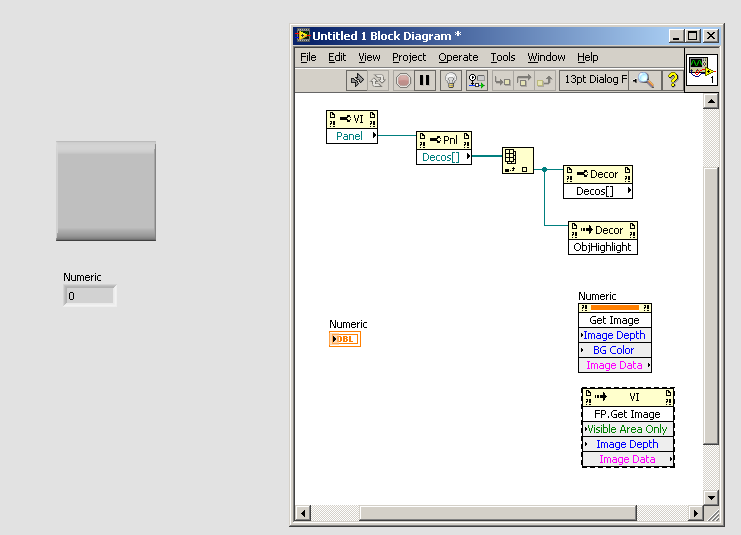Click the Get Image method of Numeric node
The height and width of the screenshot is (535, 741).
(615, 320)
